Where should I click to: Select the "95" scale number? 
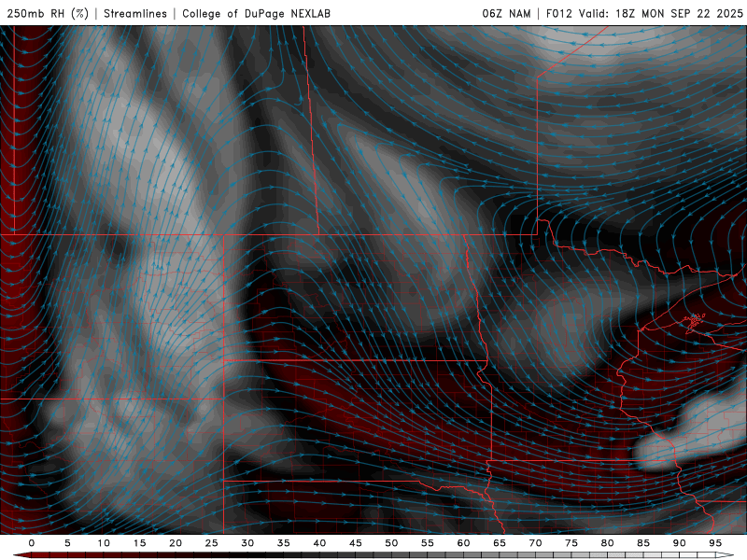click(x=715, y=543)
